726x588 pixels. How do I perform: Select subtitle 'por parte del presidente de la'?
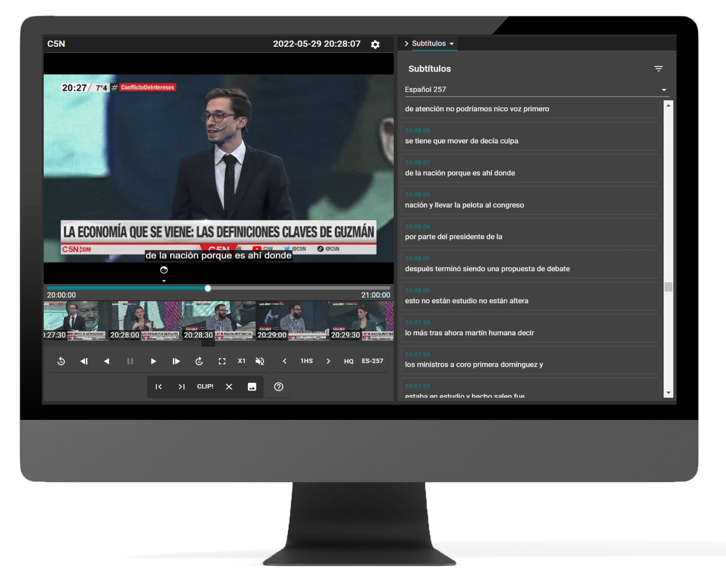pyautogui.click(x=530, y=232)
